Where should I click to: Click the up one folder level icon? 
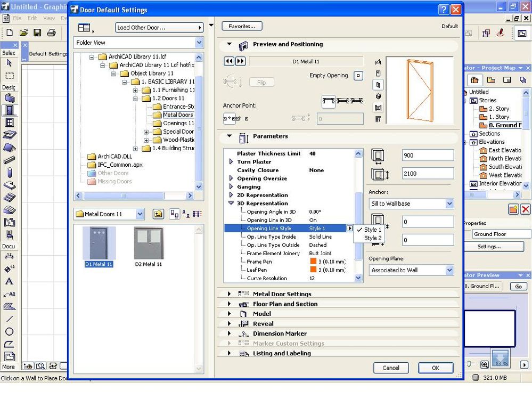click(x=158, y=214)
